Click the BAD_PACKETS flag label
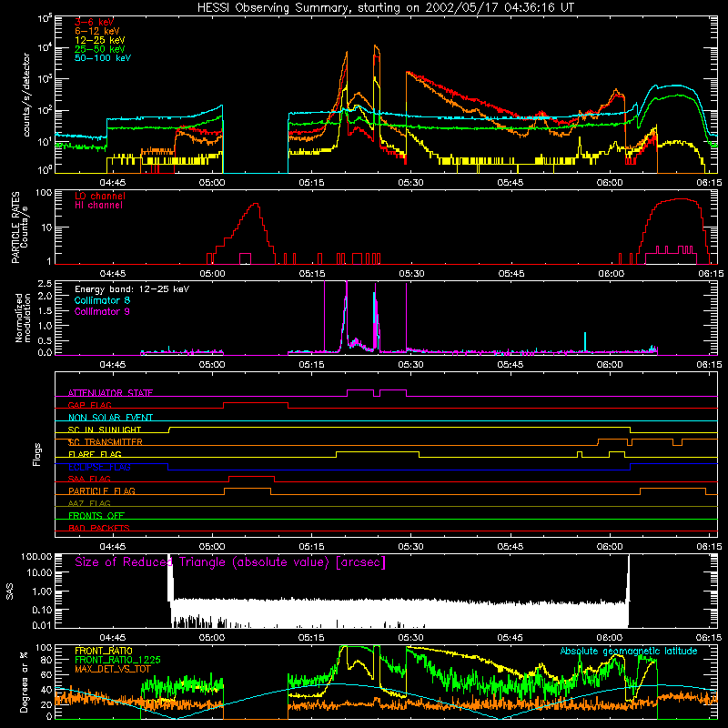The height and width of the screenshot is (728, 728). tap(99, 529)
